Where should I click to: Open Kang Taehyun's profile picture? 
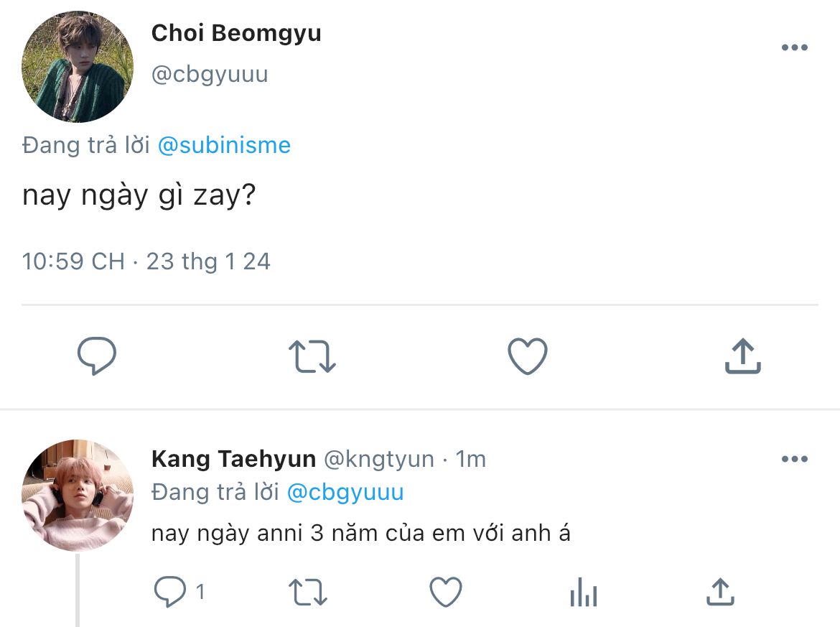(78, 495)
